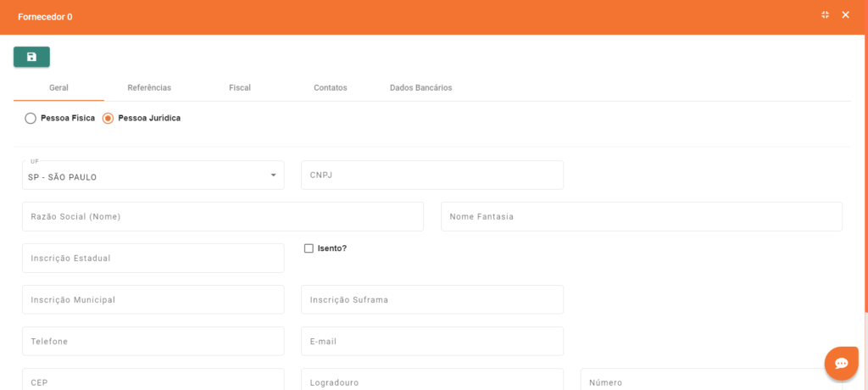Click the green save disk button
868x390 pixels.
click(x=31, y=57)
